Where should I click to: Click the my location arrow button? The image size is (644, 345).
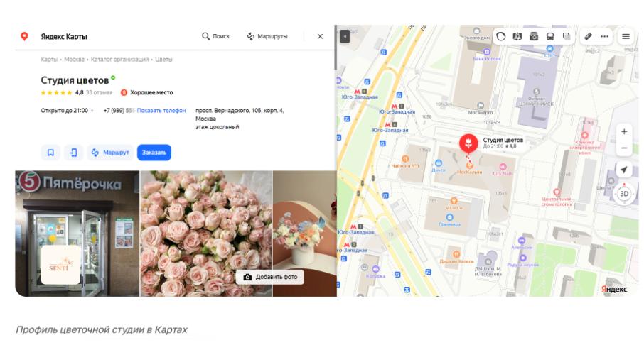click(x=624, y=170)
